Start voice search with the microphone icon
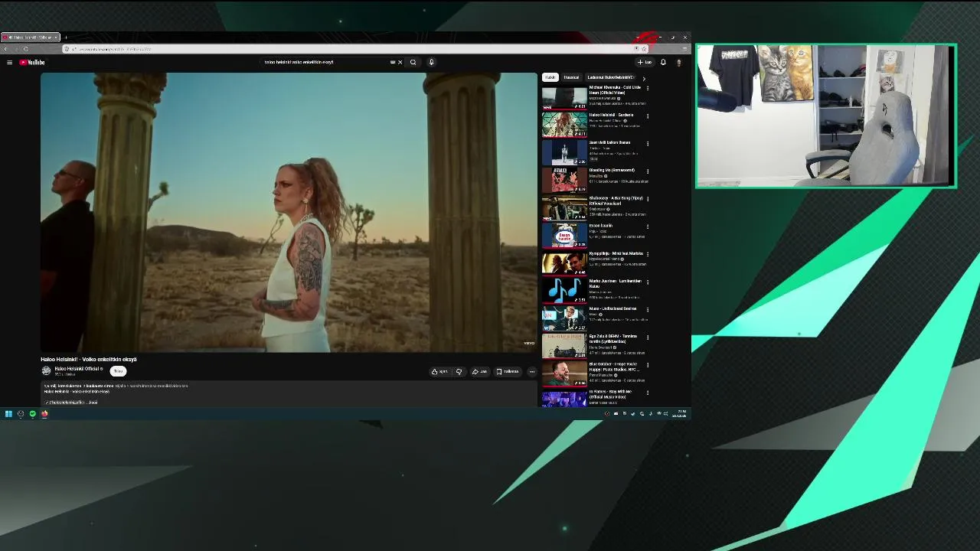Screen dimensions: 980x551 click(x=431, y=62)
